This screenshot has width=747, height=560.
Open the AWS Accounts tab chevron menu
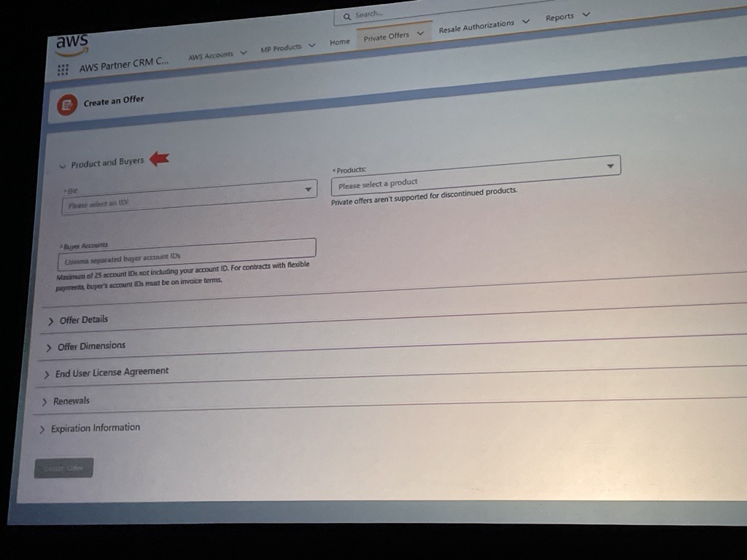coord(244,52)
